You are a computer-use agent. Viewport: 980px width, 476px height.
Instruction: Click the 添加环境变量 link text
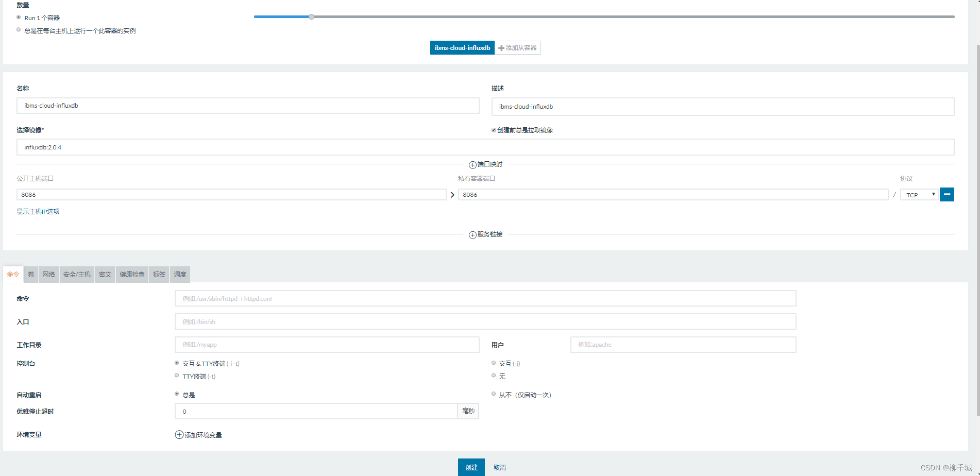coord(204,435)
